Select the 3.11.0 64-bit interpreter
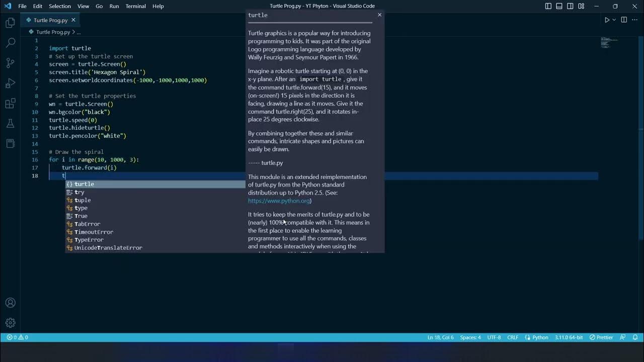Viewport: 644px width, 362px height. pos(569,337)
